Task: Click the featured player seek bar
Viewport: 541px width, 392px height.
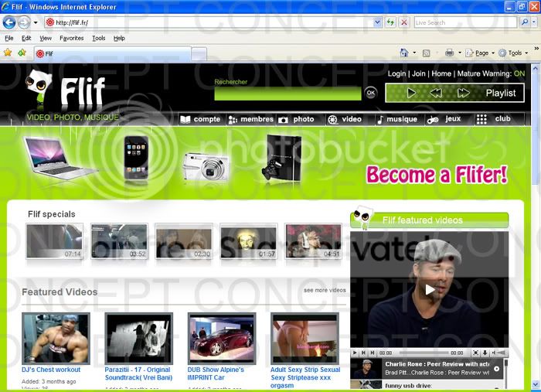Action: click(x=424, y=353)
